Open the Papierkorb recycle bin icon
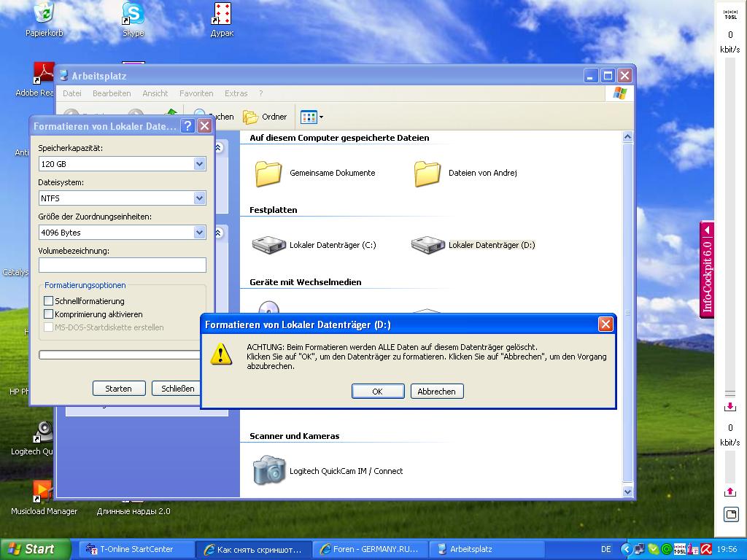747x560 pixels. click(44, 14)
